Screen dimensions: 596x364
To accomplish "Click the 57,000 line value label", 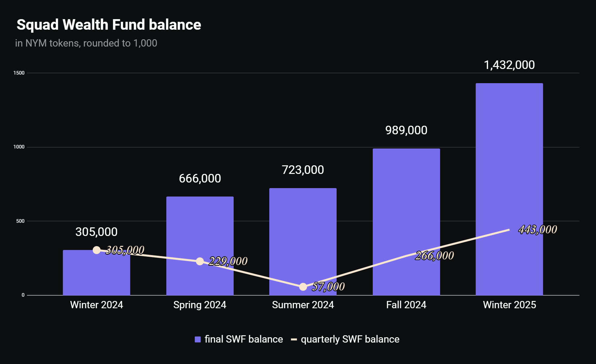I will 328,287.
